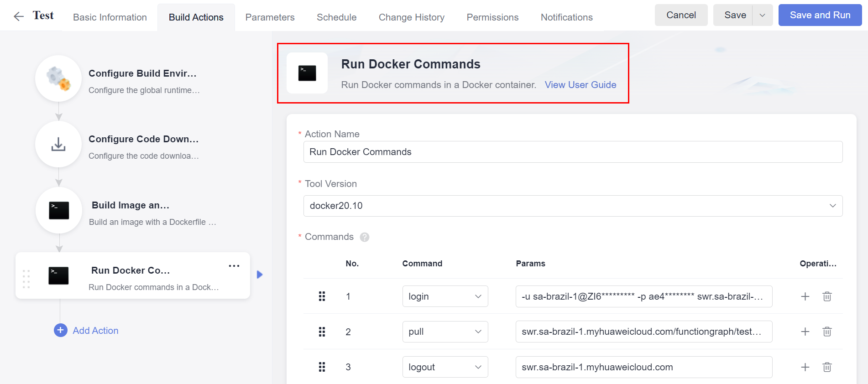Select the Configure Code Download icon
This screenshot has width=868, height=384.
(x=58, y=144)
